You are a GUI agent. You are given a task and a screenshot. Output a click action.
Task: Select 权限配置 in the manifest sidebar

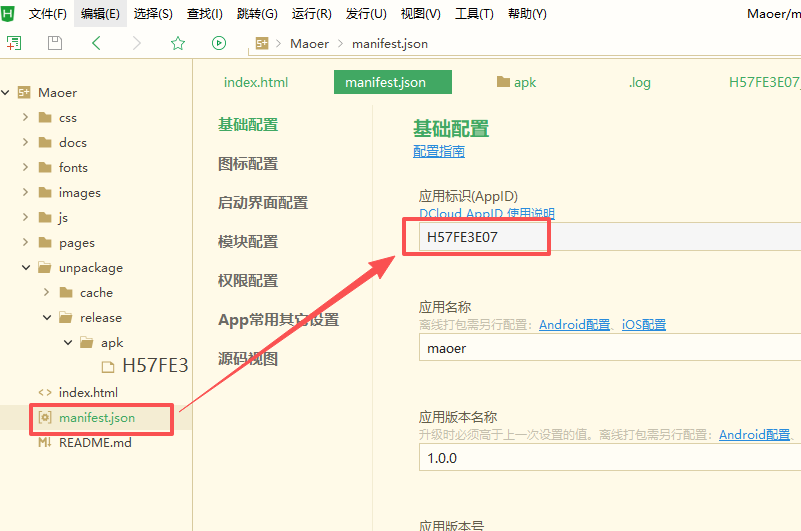[248, 281]
